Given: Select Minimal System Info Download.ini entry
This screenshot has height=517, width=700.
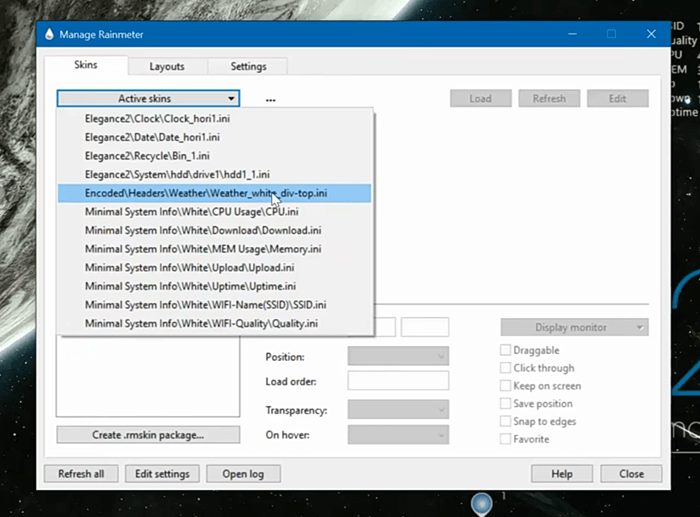Looking at the screenshot, I should click(215, 230).
